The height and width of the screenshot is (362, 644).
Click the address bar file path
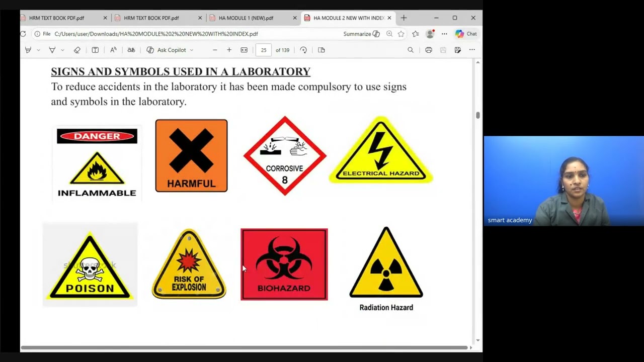[156, 34]
